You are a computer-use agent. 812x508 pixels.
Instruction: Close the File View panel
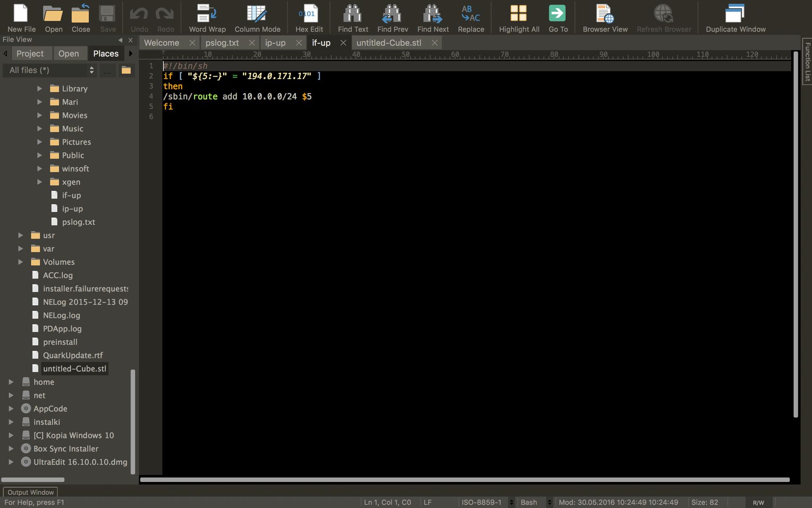pyautogui.click(x=131, y=40)
